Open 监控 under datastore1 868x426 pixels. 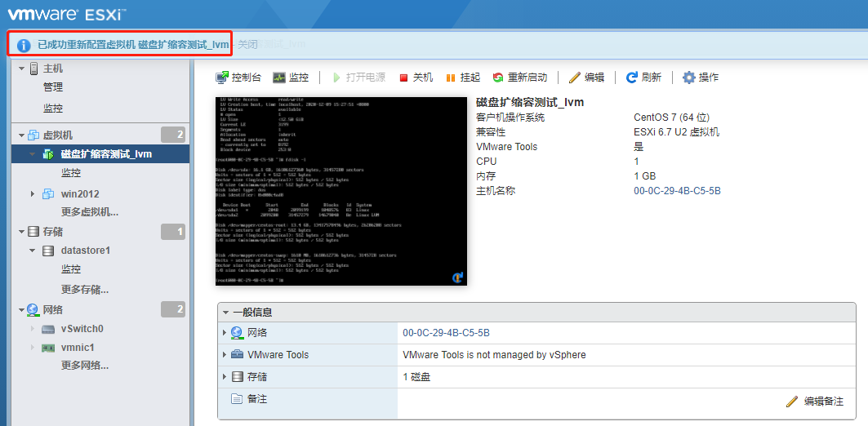(x=71, y=269)
